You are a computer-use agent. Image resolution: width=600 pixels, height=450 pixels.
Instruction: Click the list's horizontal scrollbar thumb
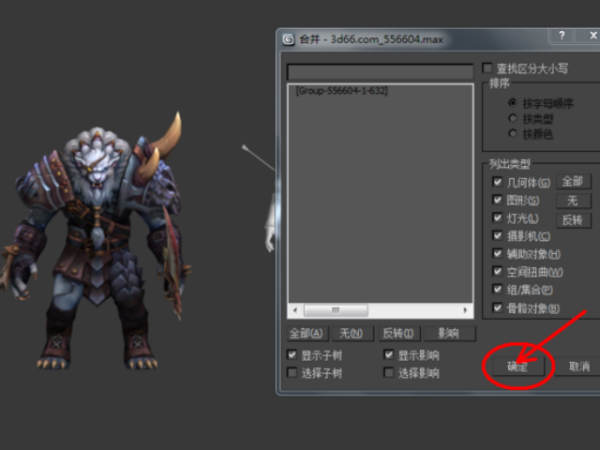coord(336,310)
